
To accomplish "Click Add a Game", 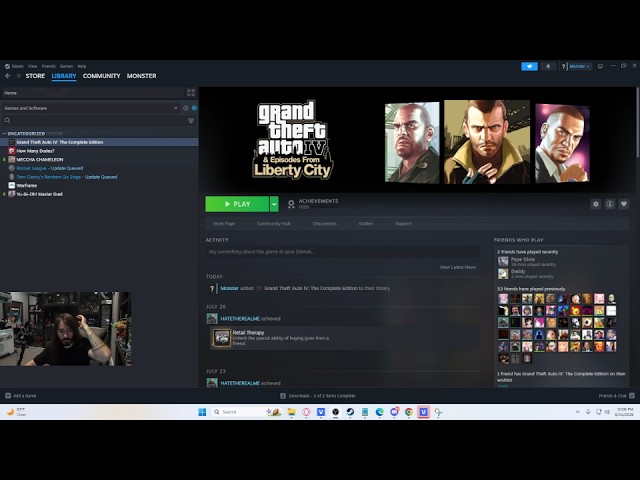I will click(21, 396).
